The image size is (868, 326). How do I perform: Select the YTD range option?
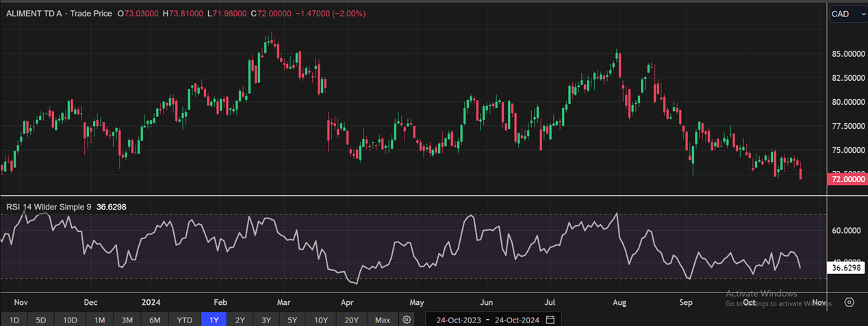(x=185, y=320)
